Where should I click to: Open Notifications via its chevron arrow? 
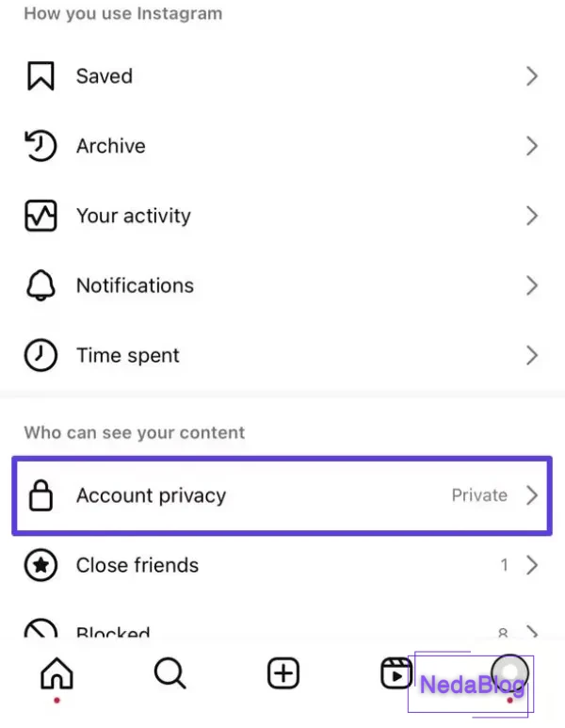click(532, 285)
